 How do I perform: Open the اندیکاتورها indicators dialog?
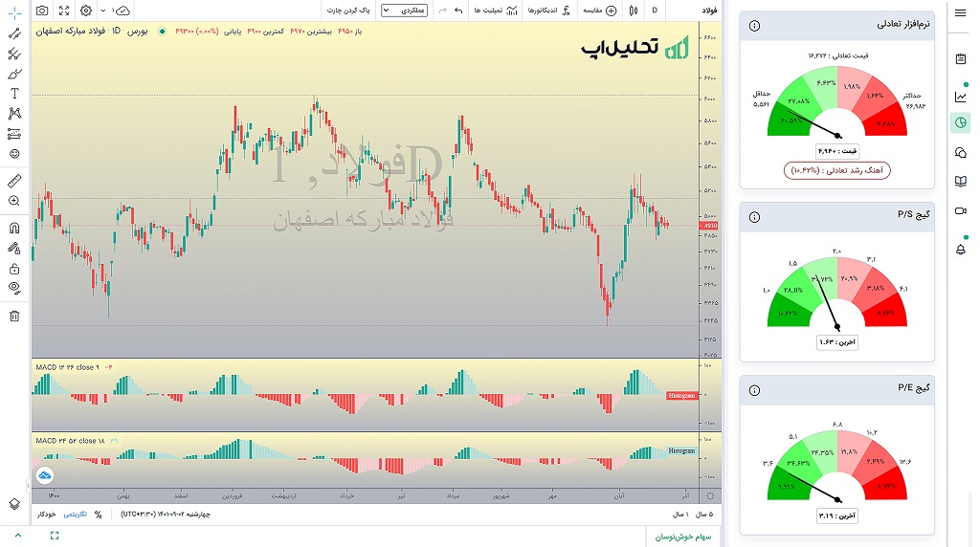point(548,11)
